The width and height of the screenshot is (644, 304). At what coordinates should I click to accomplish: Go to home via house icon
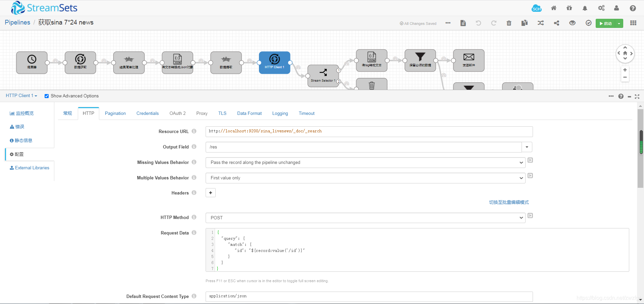554,8
